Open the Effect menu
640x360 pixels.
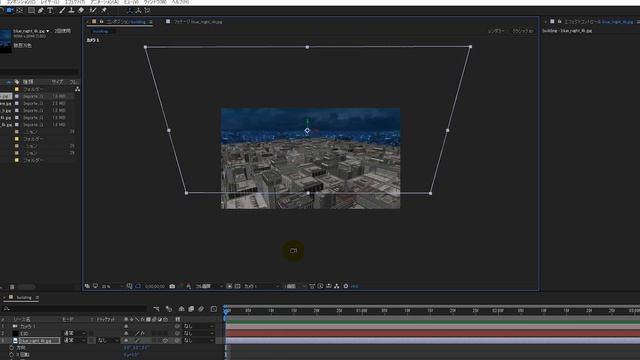coord(75,2)
